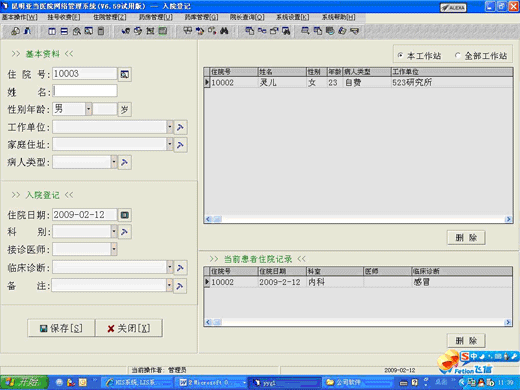The width and height of the screenshot is (520, 390).
Task: Click the 2009-2-12 cell in admission records
Action: click(x=282, y=282)
